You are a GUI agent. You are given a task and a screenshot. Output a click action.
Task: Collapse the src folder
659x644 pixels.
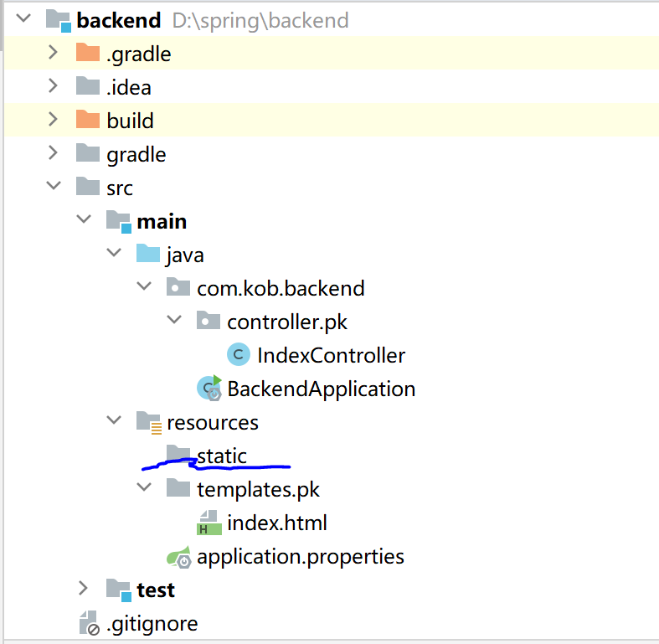(x=53, y=188)
